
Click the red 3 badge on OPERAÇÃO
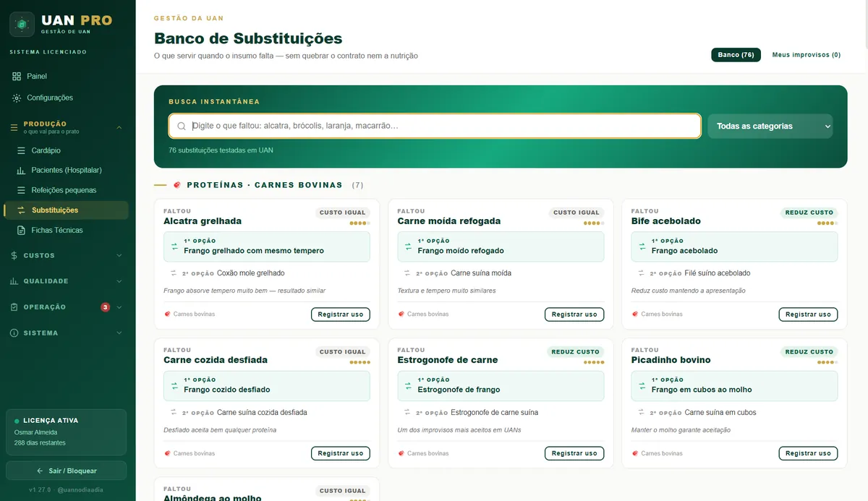click(106, 307)
